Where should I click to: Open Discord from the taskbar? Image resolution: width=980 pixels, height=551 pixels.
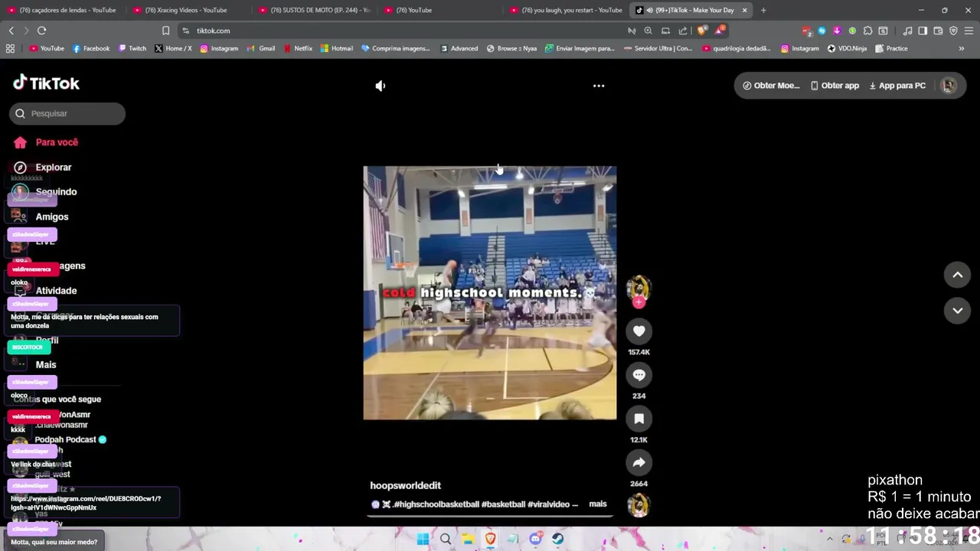coord(535,539)
